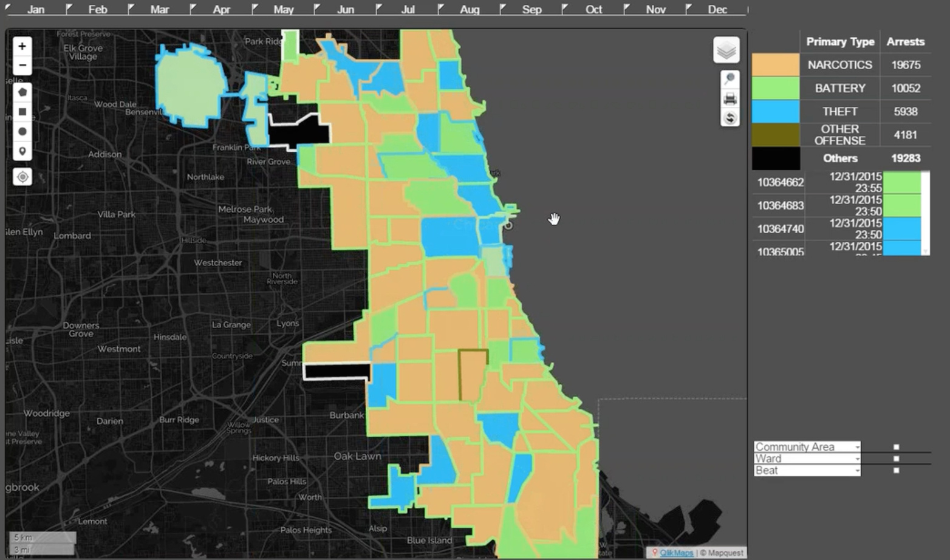Viewport: 950px width, 560px height.
Task: Print the map with printer icon
Action: pos(730,98)
